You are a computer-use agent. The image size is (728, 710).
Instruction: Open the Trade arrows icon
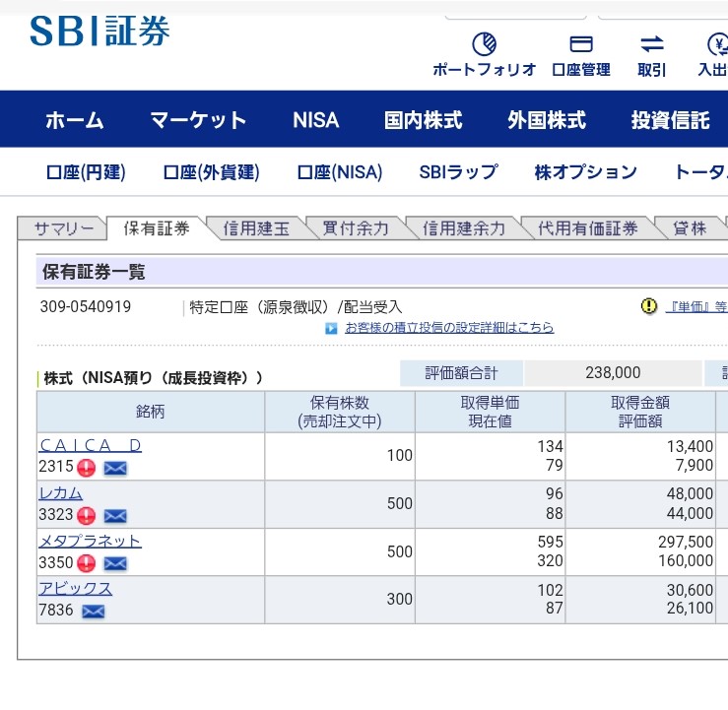(651, 44)
